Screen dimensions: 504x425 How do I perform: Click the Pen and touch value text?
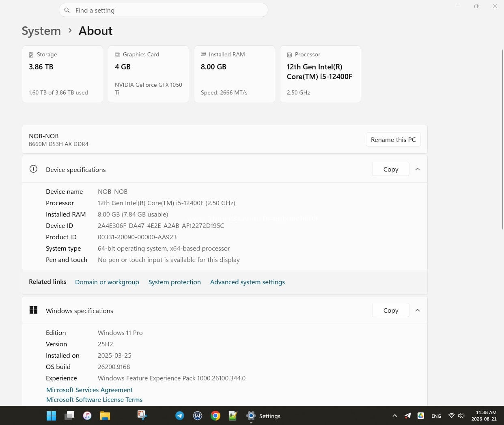pos(168,260)
